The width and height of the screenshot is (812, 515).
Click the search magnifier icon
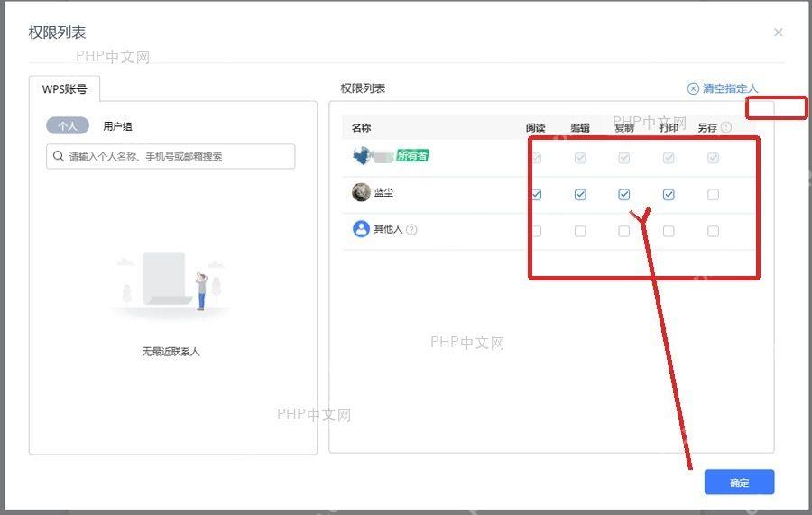point(58,156)
